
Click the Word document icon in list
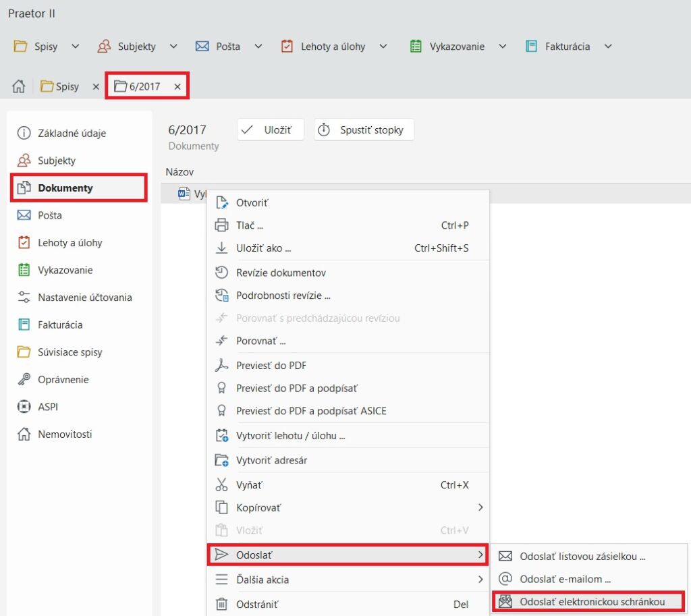coord(184,194)
